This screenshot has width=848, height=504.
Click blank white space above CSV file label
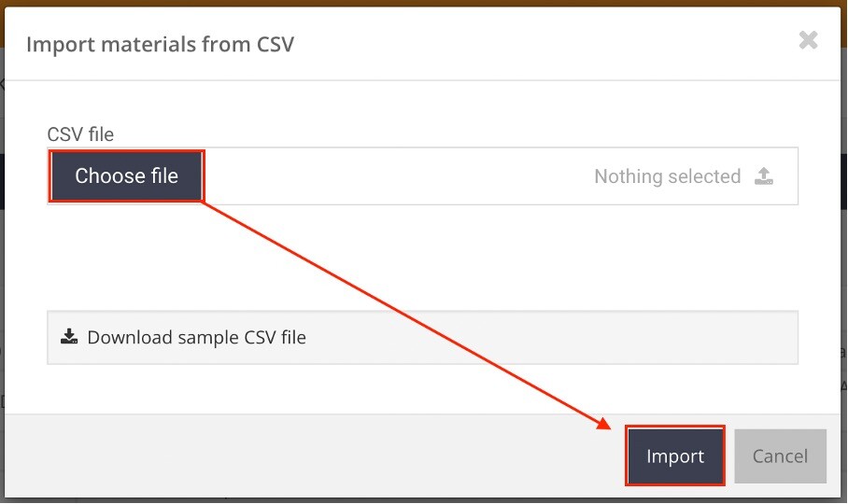point(422,103)
